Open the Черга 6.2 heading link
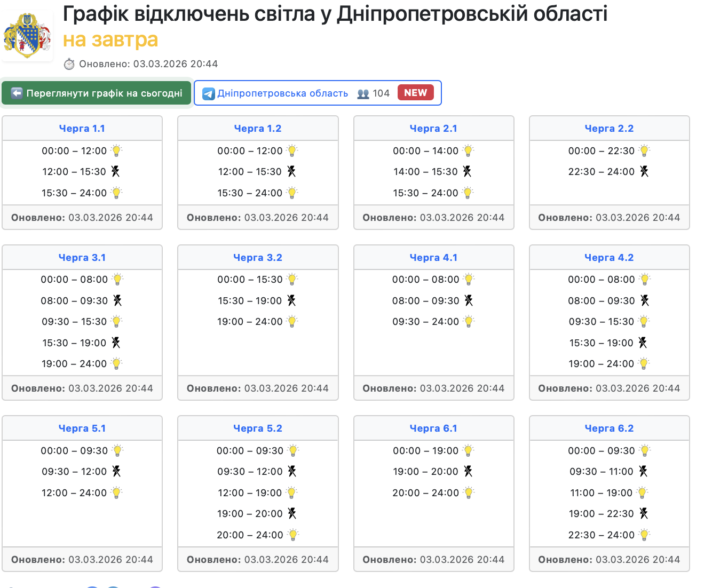The height and width of the screenshot is (588, 728). 609,428
